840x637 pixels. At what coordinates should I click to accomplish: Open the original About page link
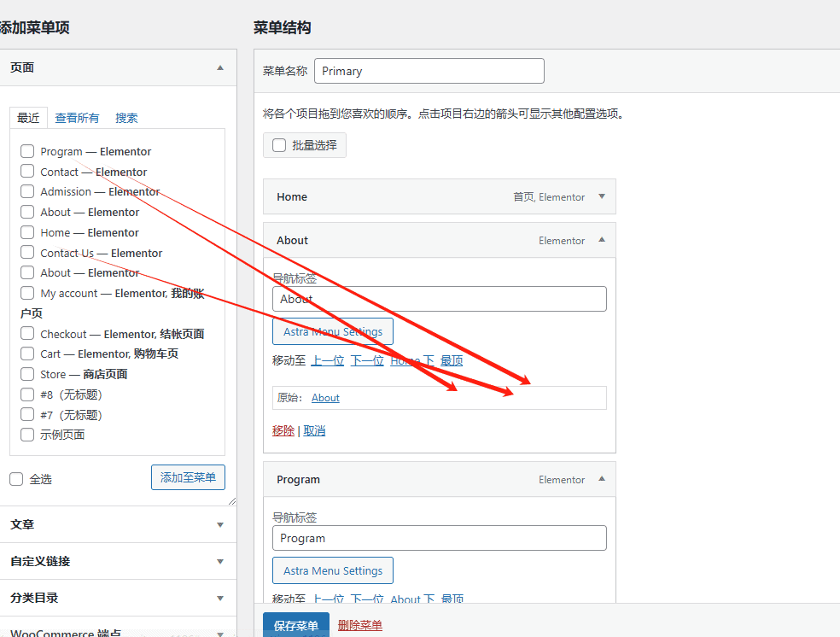(325, 398)
